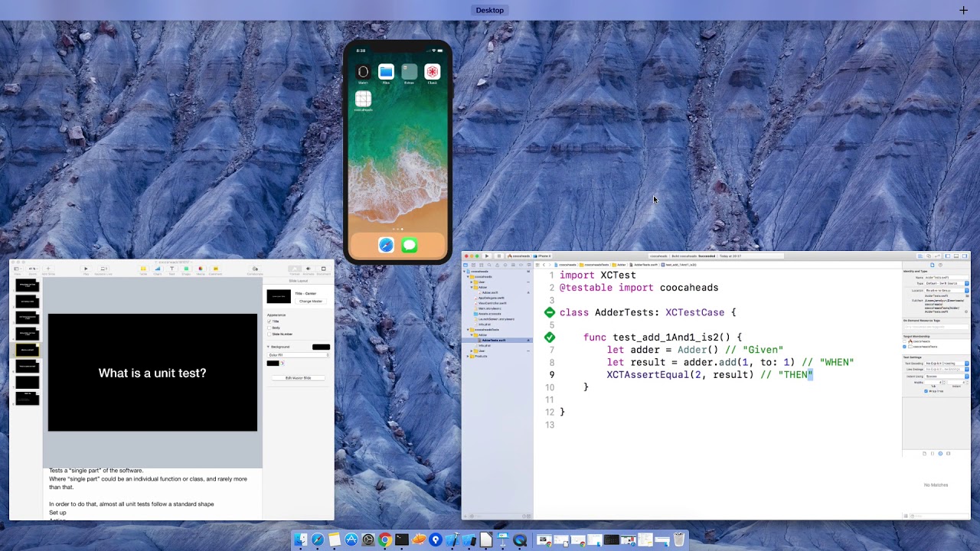Image resolution: width=980 pixels, height=551 pixels.
Task: Stop the running task in Xcode
Action: tap(498, 256)
